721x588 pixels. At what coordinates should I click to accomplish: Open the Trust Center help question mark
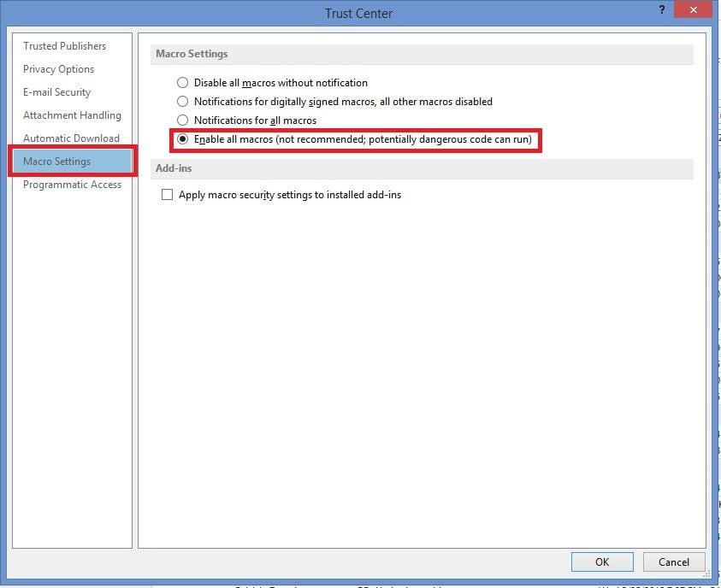pos(662,9)
